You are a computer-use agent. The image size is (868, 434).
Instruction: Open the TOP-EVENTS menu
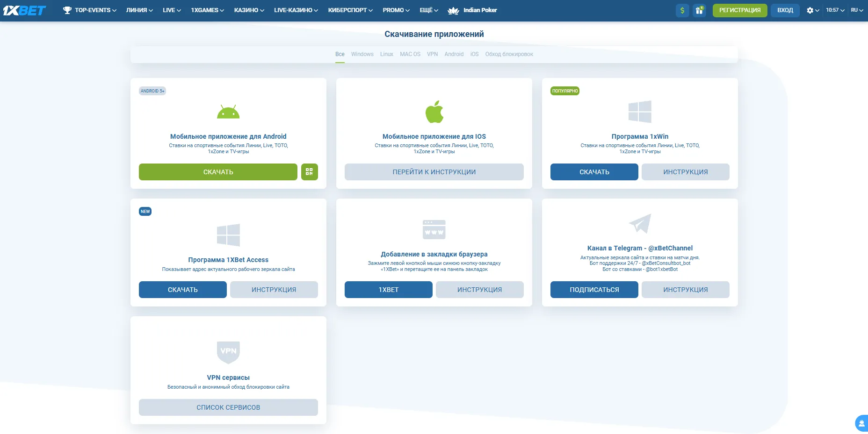[x=90, y=10]
